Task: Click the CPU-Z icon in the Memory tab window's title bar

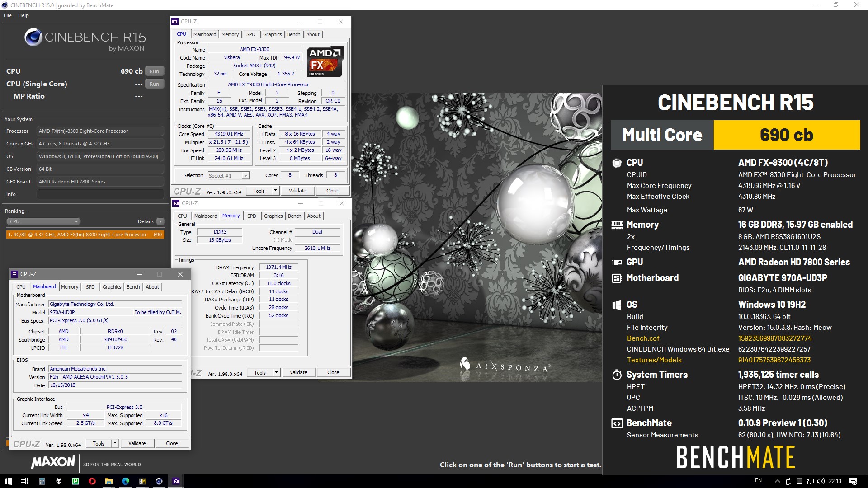Action: [x=176, y=203]
